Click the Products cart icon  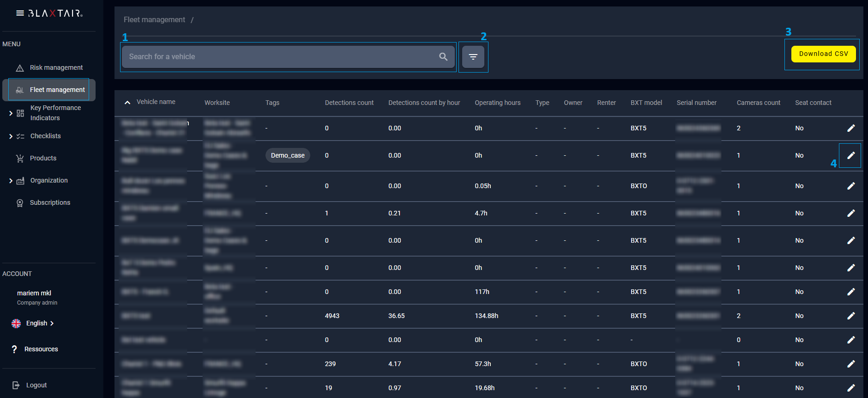[20, 159]
